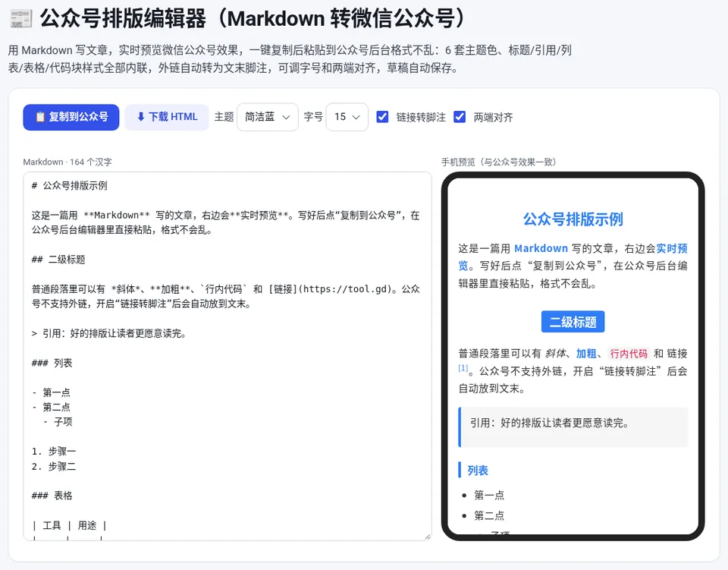Viewport: 728px width, 570px height.
Task: Click the '# 公众号排版示例' line in the editor
Action: 70,186
